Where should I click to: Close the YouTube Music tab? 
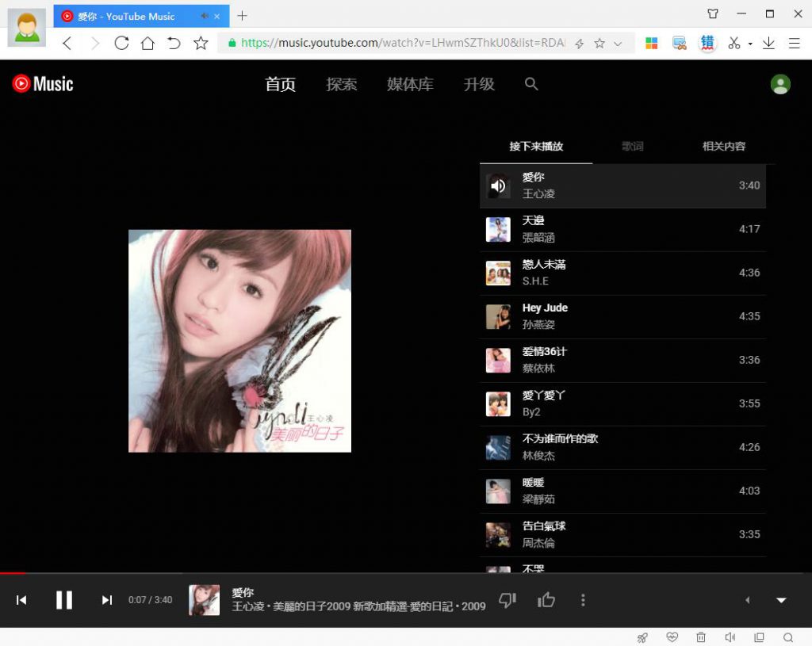(x=217, y=16)
